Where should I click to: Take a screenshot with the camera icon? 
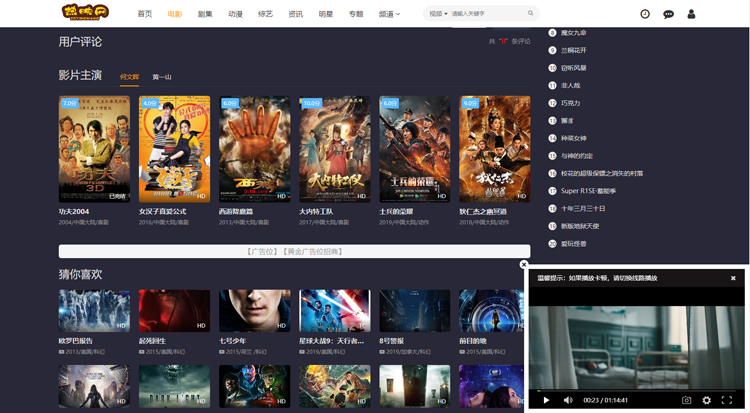tap(687, 400)
